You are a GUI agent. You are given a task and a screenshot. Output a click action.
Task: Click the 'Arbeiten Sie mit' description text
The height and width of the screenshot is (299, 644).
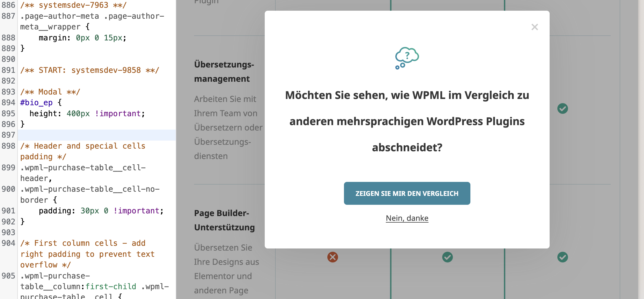[x=228, y=128]
